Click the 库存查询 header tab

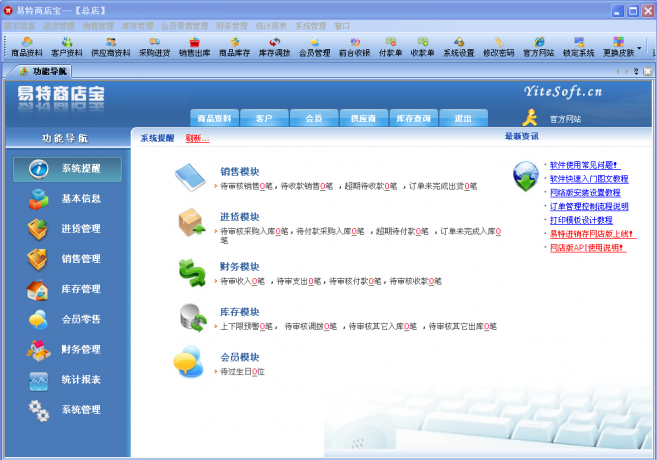tap(414, 118)
